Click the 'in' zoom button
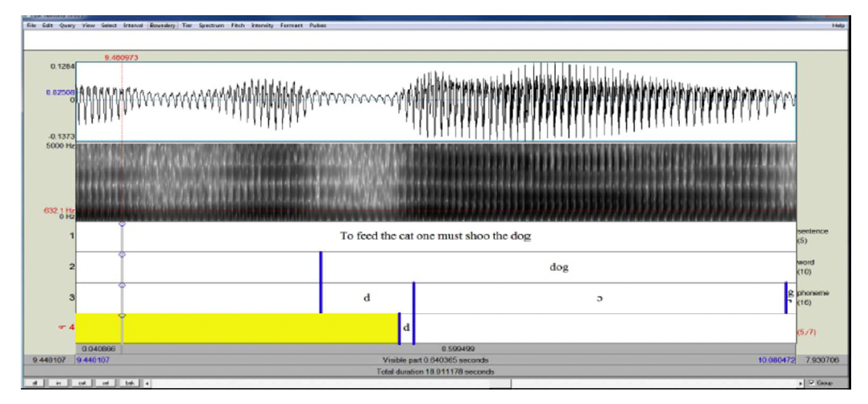Screen dimensions: 868x404 point(58,384)
